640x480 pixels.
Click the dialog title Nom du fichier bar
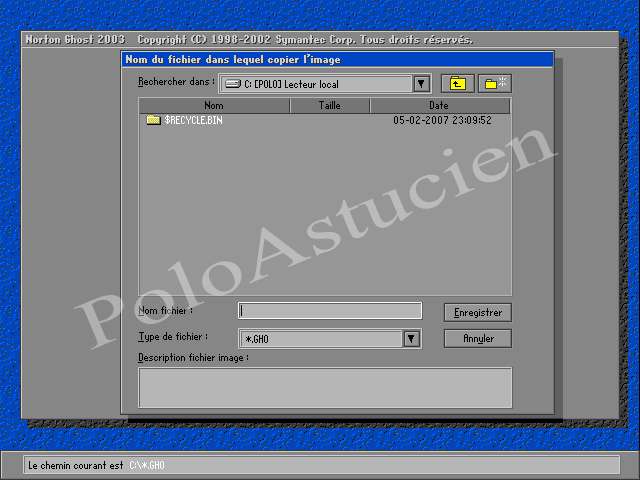point(338,60)
